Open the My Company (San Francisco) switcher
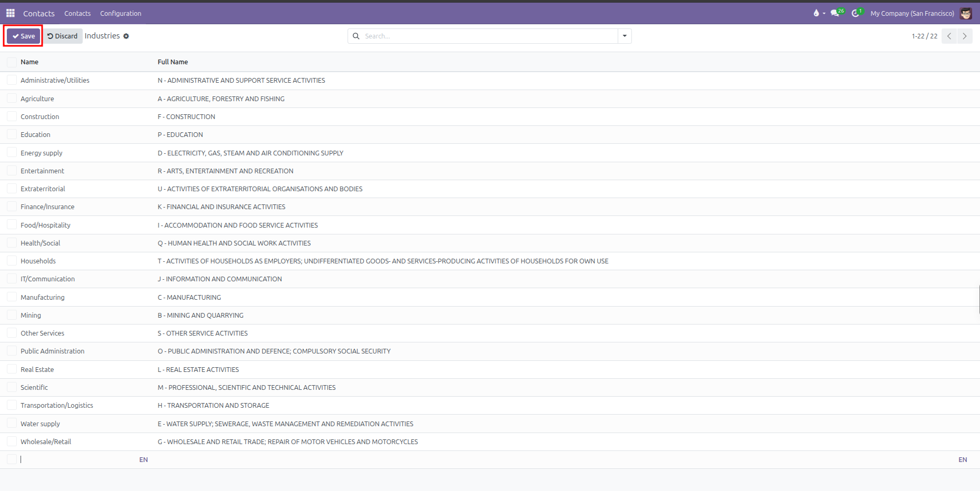 (x=912, y=14)
